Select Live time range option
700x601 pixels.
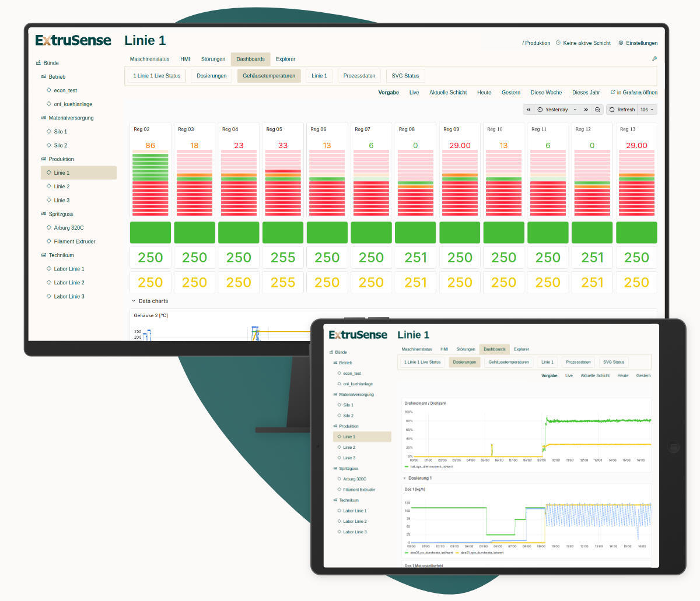414,93
